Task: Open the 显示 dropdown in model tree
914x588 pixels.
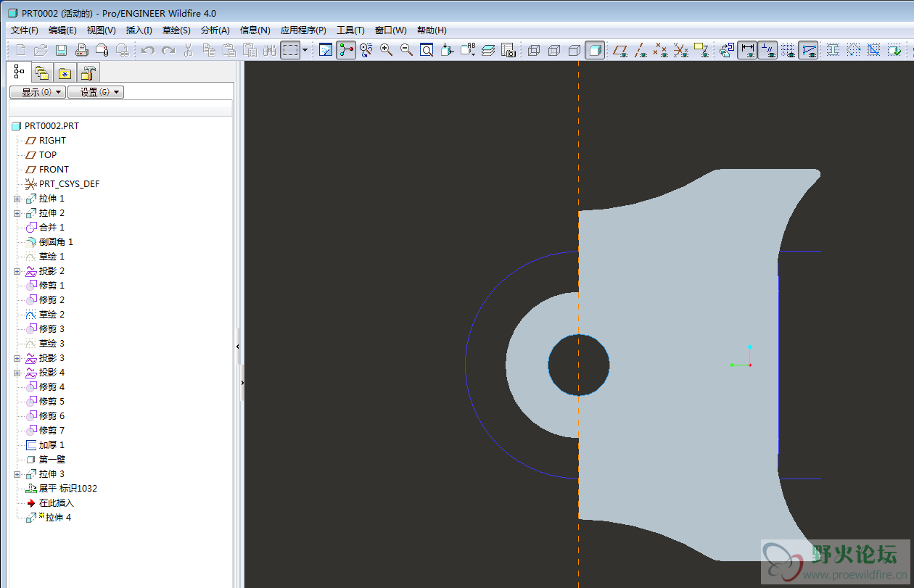Action: click(x=37, y=92)
